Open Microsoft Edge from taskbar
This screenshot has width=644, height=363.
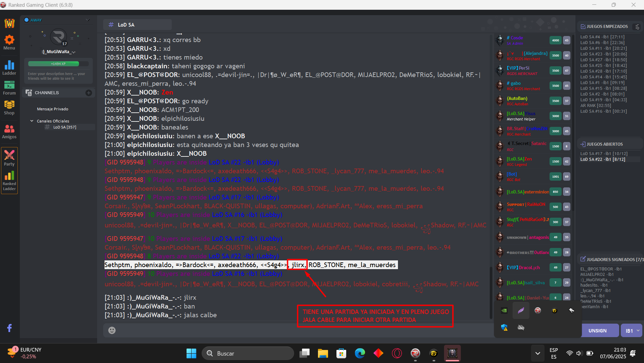click(360, 353)
